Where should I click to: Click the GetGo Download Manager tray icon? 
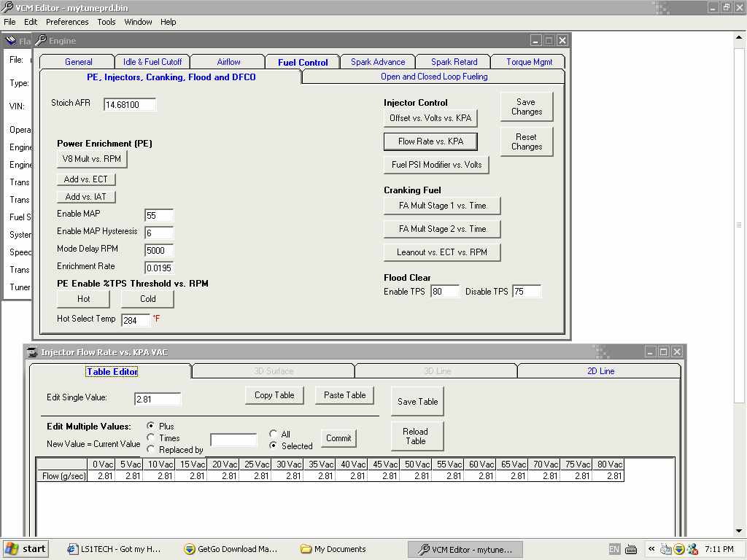[678, 549]
